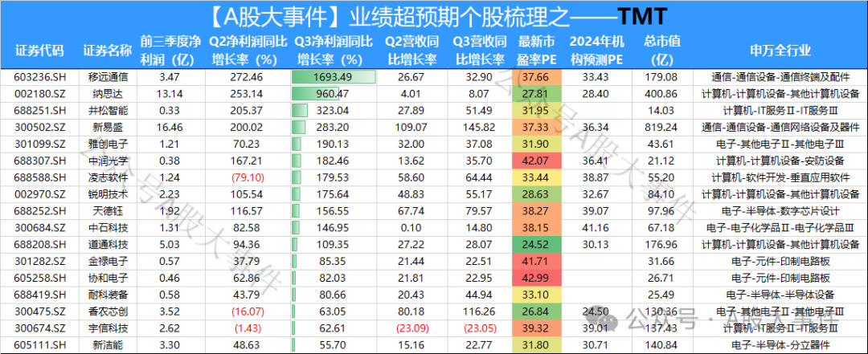Click the stock name 锐明技术
The height and width of the screenshot is (354, 868).
[x=108, y=194]
